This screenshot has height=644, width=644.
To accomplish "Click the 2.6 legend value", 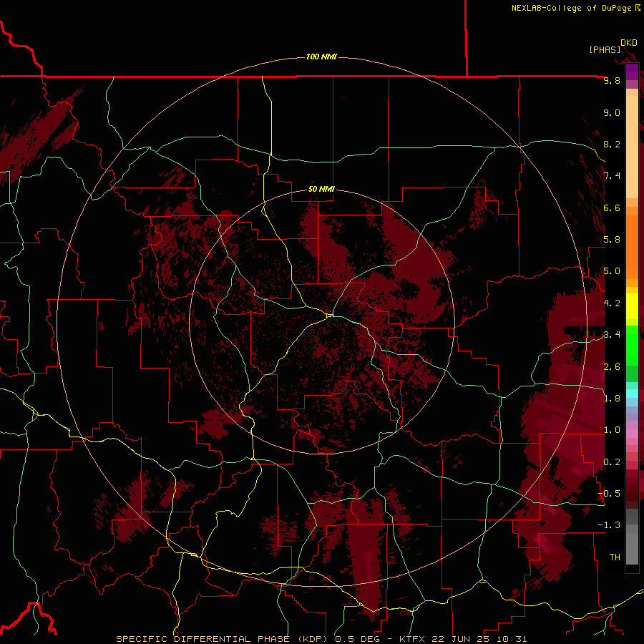I will coord(612,367).
